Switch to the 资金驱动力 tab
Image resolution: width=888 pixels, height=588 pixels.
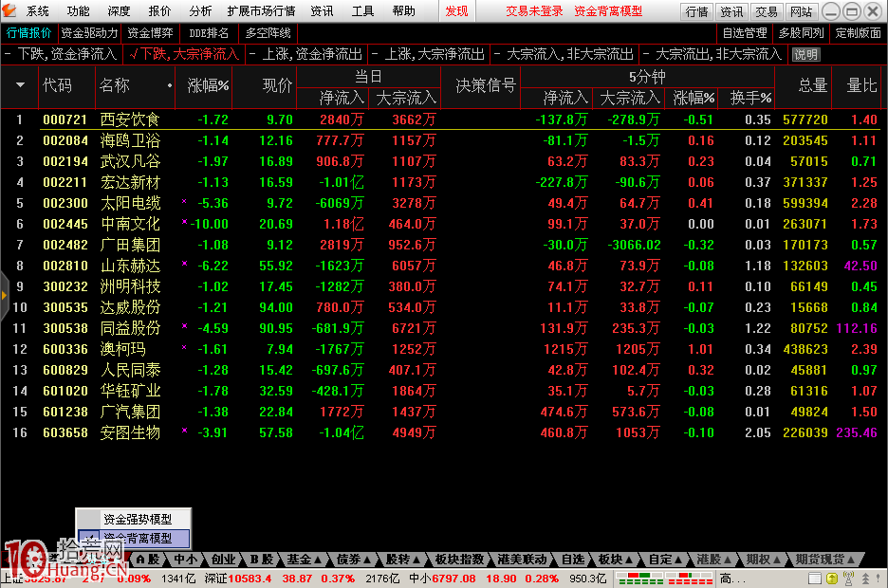[89, 33]
